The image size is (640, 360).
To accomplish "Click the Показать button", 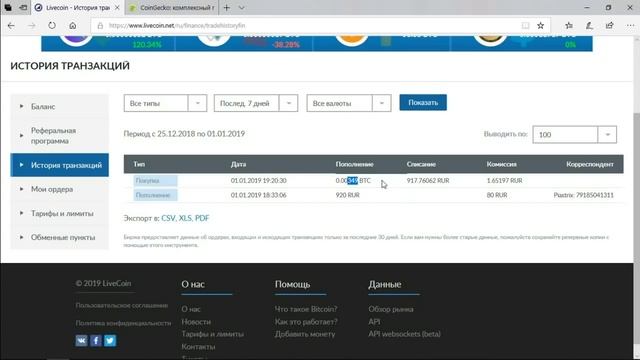I will coord(423,102).
